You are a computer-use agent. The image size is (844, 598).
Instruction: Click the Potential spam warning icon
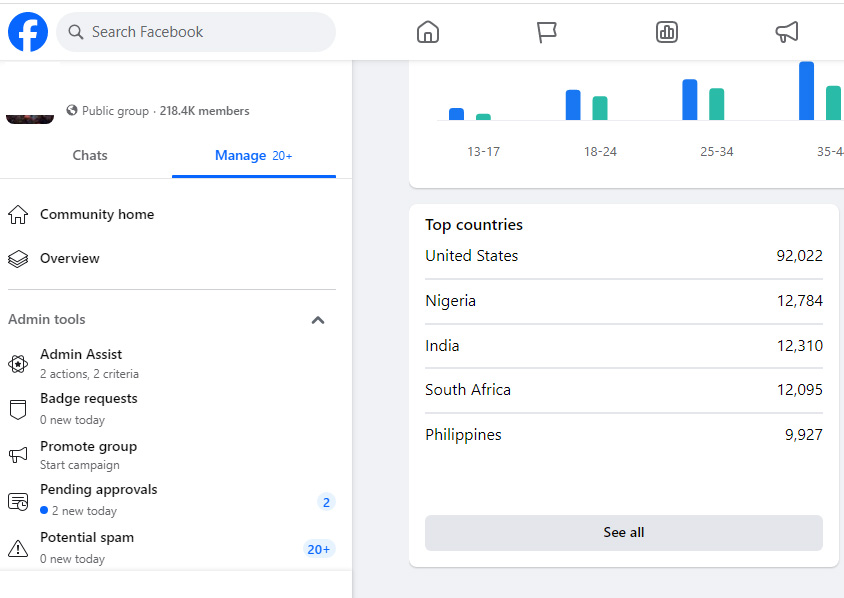tap(18, 548)
